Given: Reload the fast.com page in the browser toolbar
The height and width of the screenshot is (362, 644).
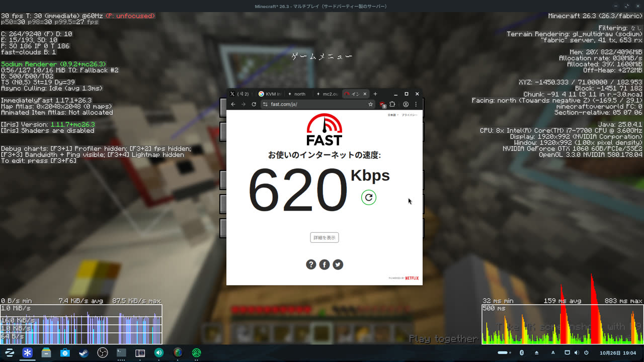Looking at the screenshot, I should tap(254, 104).
